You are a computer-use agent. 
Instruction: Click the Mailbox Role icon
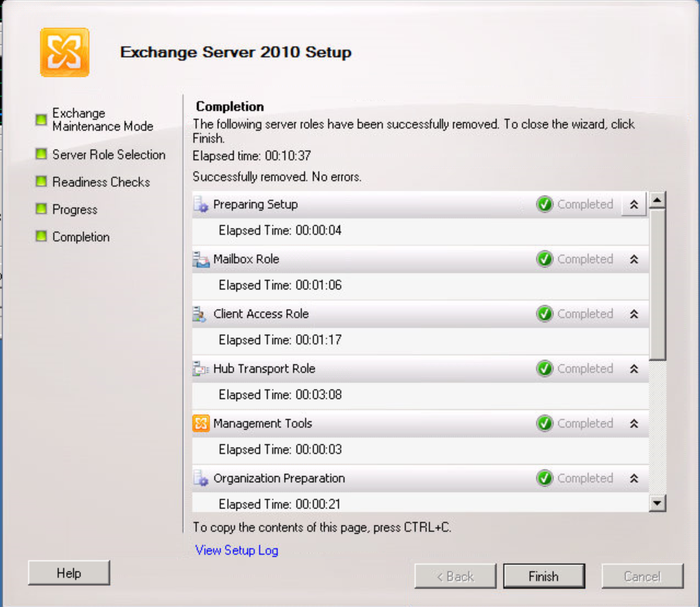click(201, 259)
